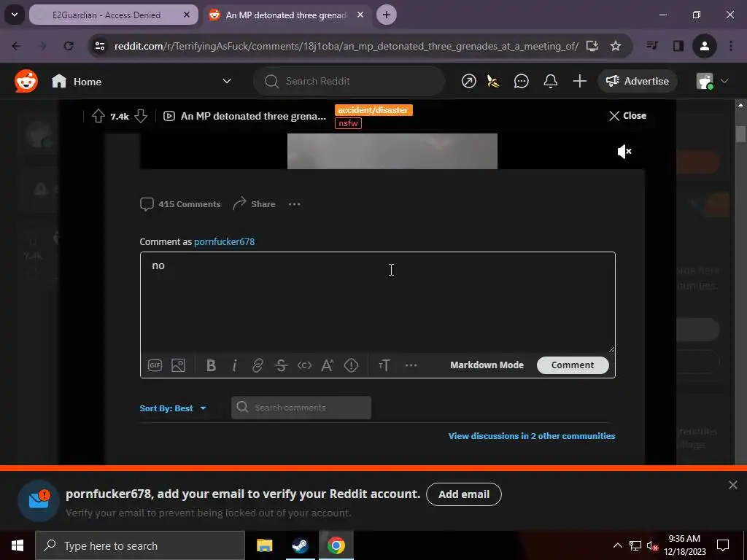Click the Advertise button
This screenshot has width=747, height=560.
638,82
